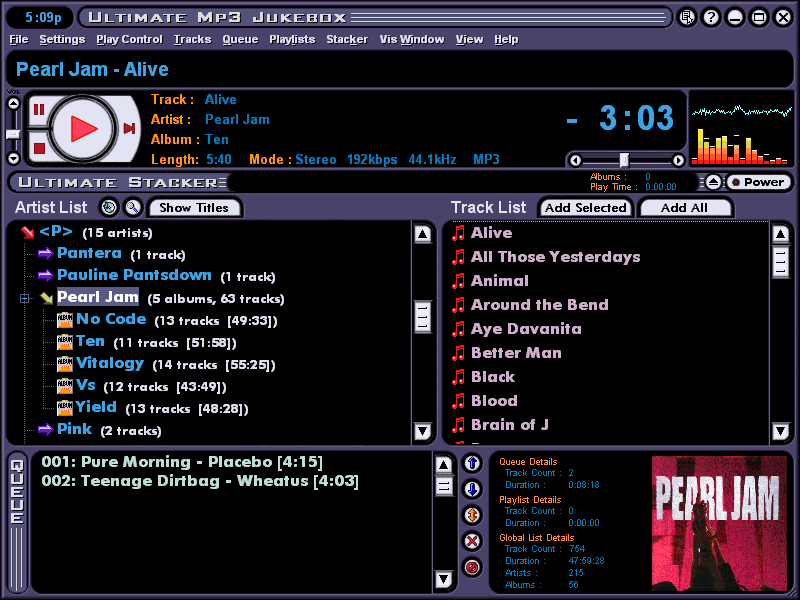Collapse the <P> artists group
Image resolution: width=800 pixels, height=600 pixels.
point(27,233)
